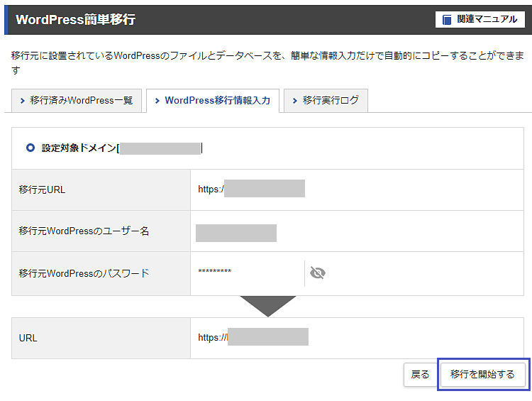Click the destination URL label cell

(x=101, y=338)
